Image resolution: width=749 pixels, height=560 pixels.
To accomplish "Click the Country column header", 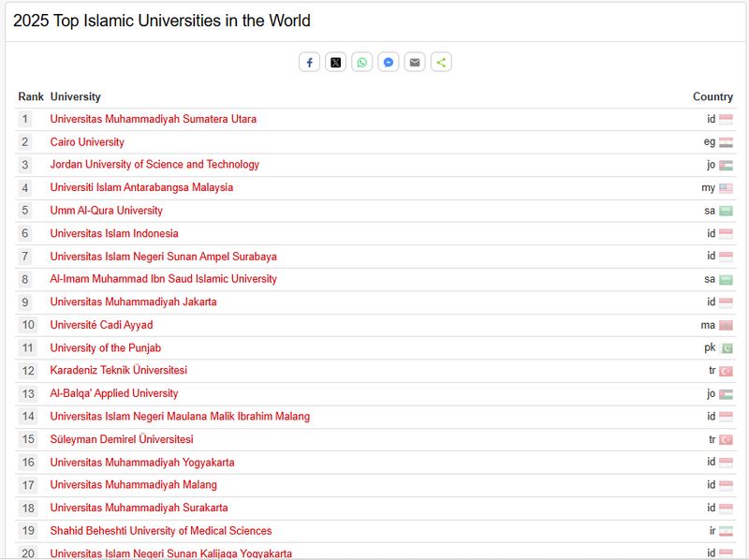I will [x=712, y=96].
